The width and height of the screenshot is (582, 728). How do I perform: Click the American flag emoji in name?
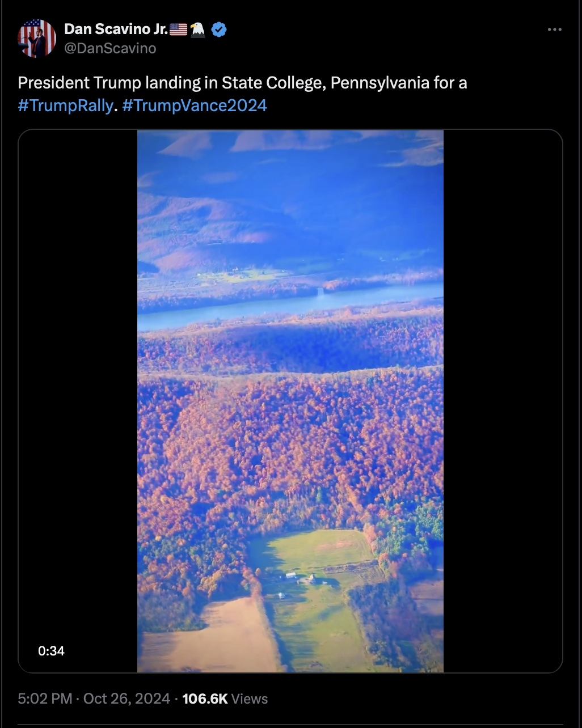178,29
